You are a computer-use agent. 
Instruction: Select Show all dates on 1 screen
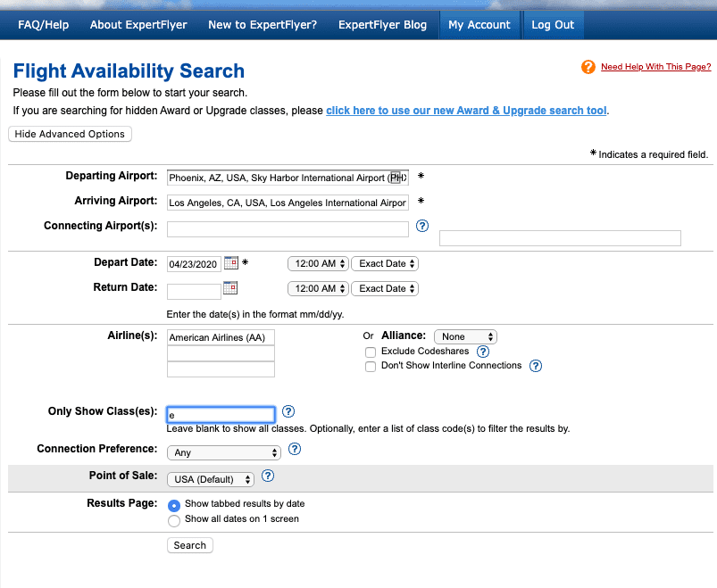[174, 521]
